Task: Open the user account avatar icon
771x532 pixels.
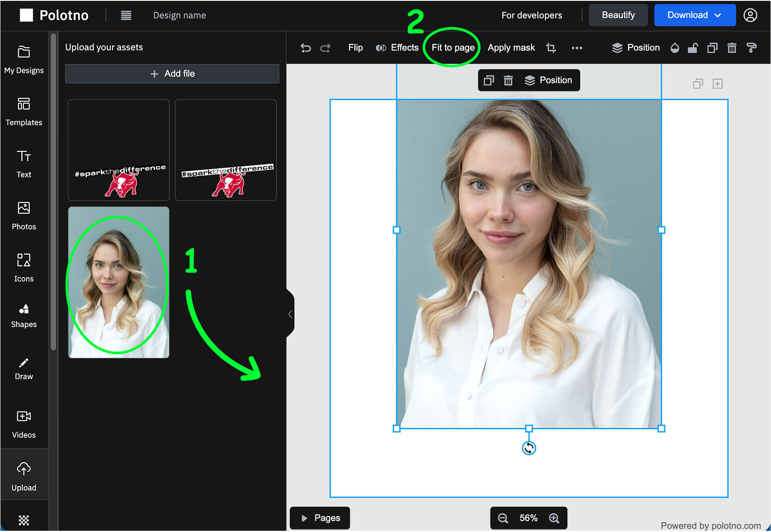Action: [x=750, y=15]
